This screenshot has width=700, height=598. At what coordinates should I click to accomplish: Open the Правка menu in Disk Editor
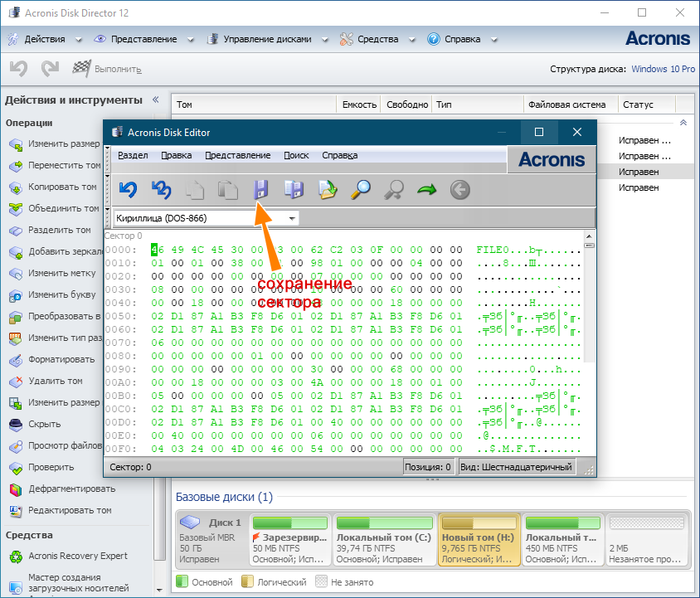(x=176, y=155)
